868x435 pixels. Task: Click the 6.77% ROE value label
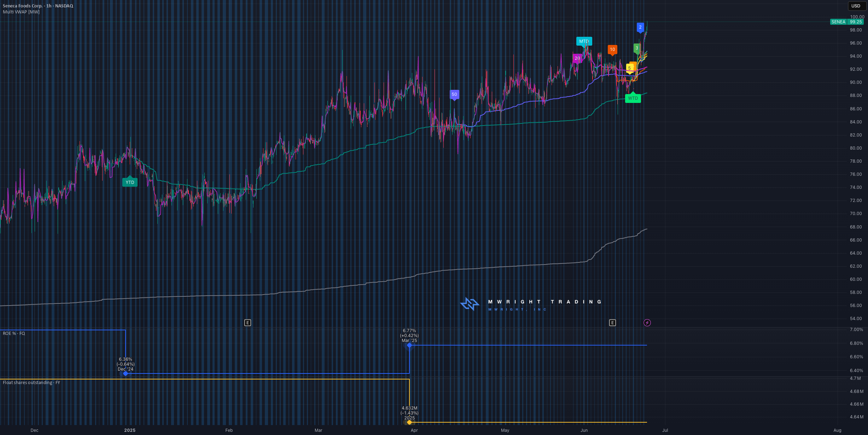click(x=409, y=331)
